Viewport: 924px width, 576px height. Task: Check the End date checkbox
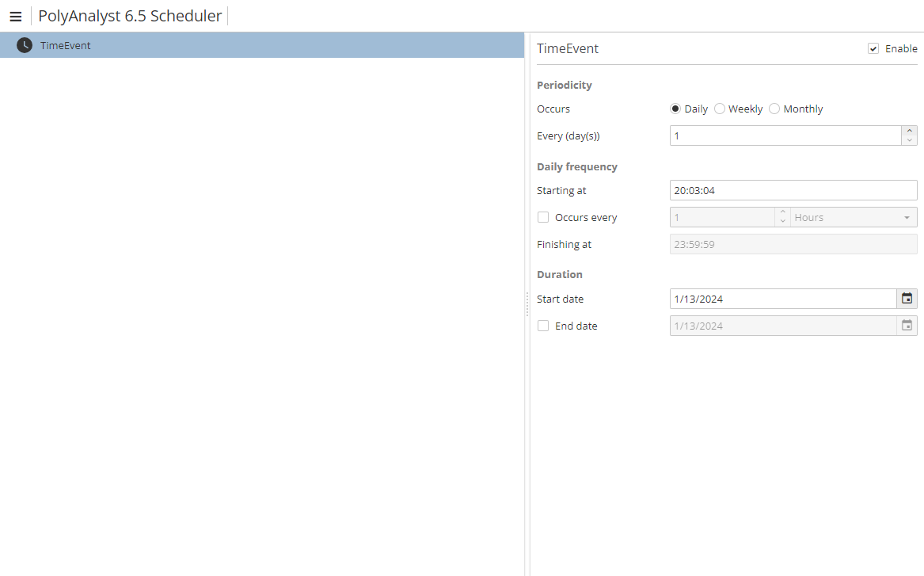click(x=543, y=326)
